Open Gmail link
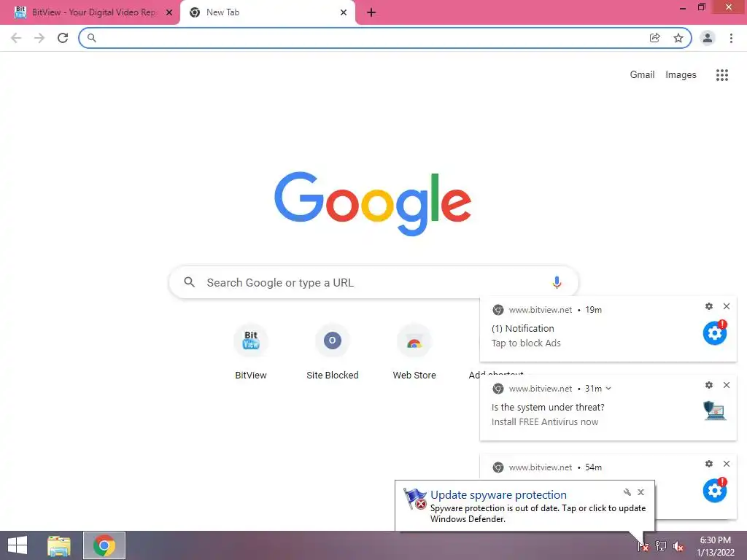This screenshot has height=560, width=747. [x=642, y=75]
